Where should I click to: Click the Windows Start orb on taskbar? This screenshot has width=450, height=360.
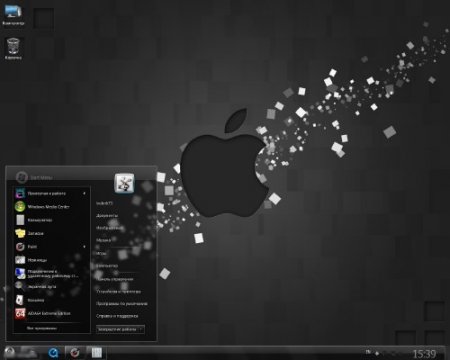10,352
